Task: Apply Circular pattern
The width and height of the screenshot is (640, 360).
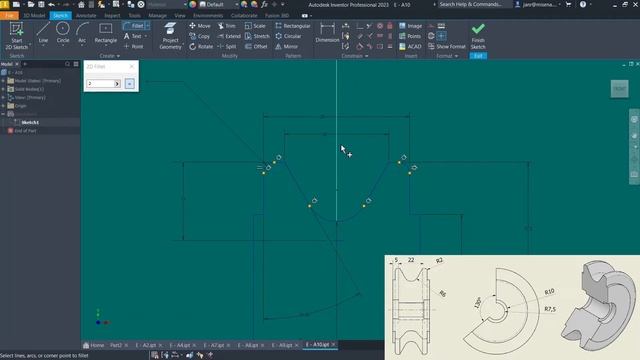Action: 288,36
